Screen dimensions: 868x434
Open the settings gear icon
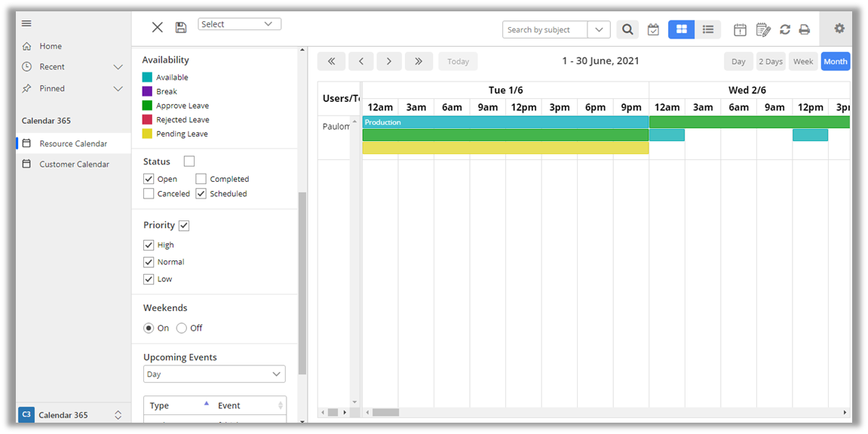[839, 29]
